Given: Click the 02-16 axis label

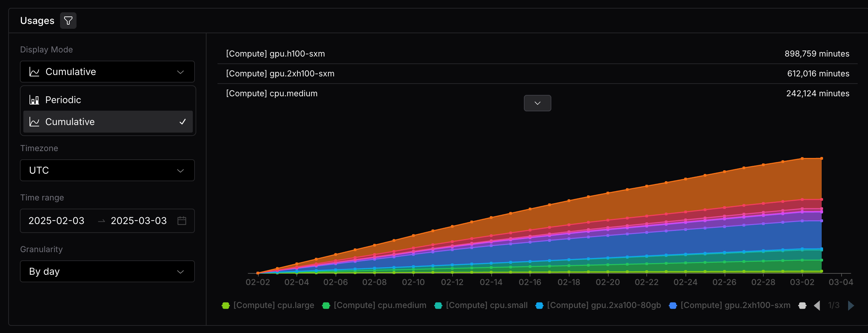Looking at the screenshot, I should 530,282.
